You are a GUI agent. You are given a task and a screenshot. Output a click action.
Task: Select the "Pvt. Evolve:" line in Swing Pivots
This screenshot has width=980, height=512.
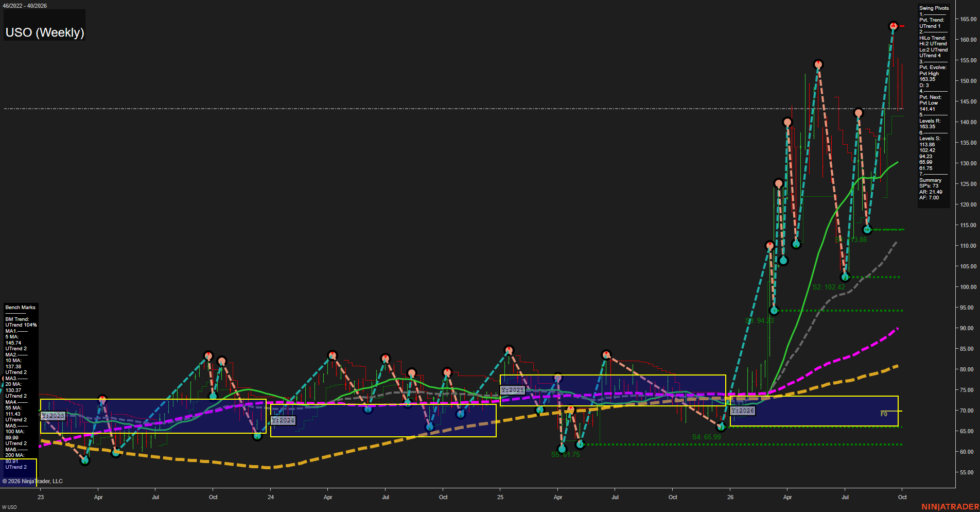pyautogui.click(x=933, y=67)
